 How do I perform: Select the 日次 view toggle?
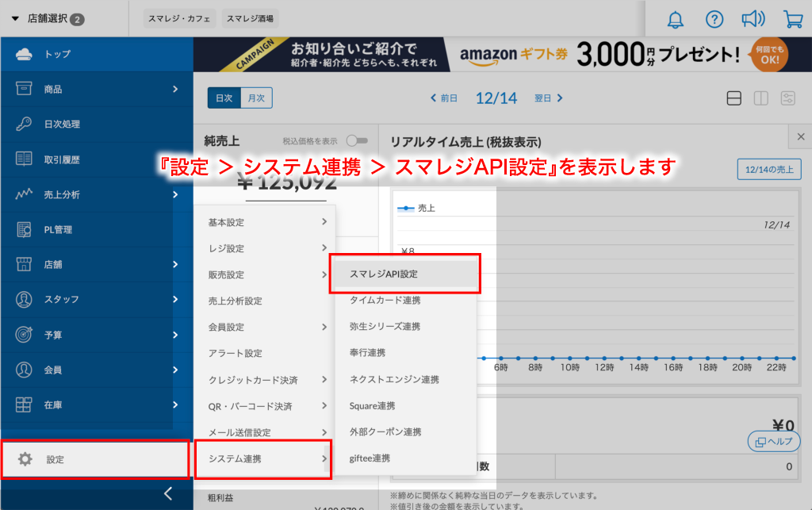tap(224, 98)
